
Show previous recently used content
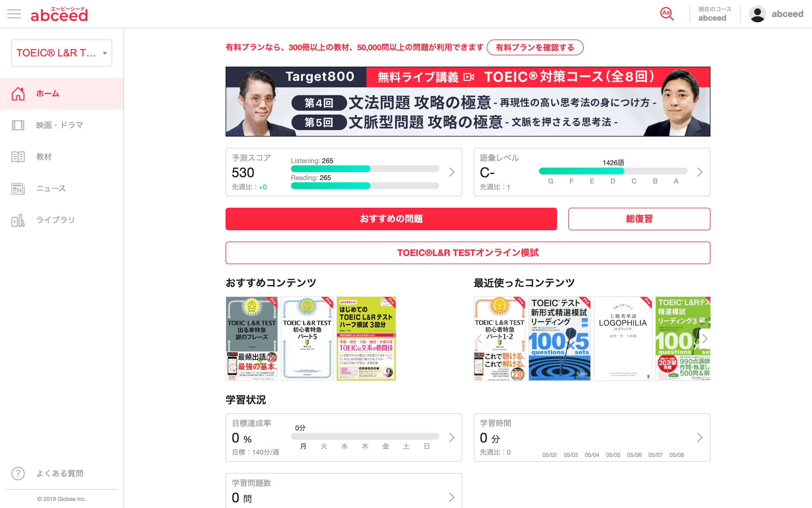479,339
